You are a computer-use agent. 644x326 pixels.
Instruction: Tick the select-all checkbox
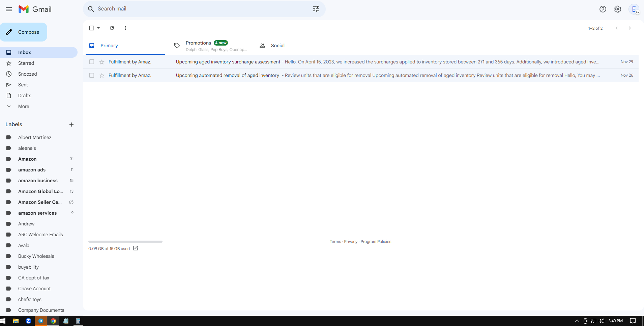[x=92, y=28]
